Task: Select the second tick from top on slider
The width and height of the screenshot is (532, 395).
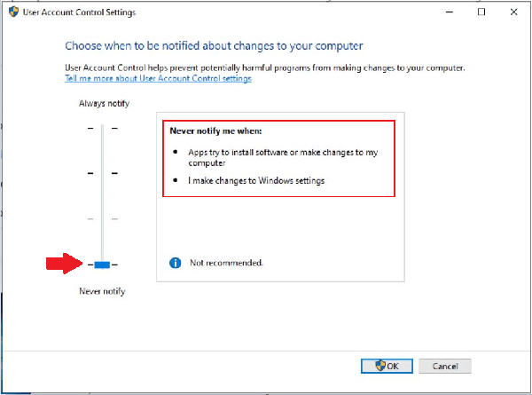Action: coord(102,173)
